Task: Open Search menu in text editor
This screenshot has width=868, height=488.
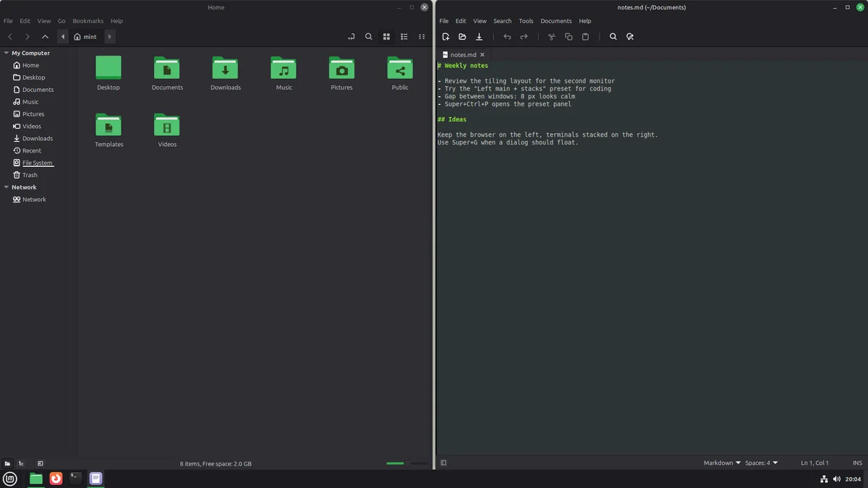Action: coord(503,21)
